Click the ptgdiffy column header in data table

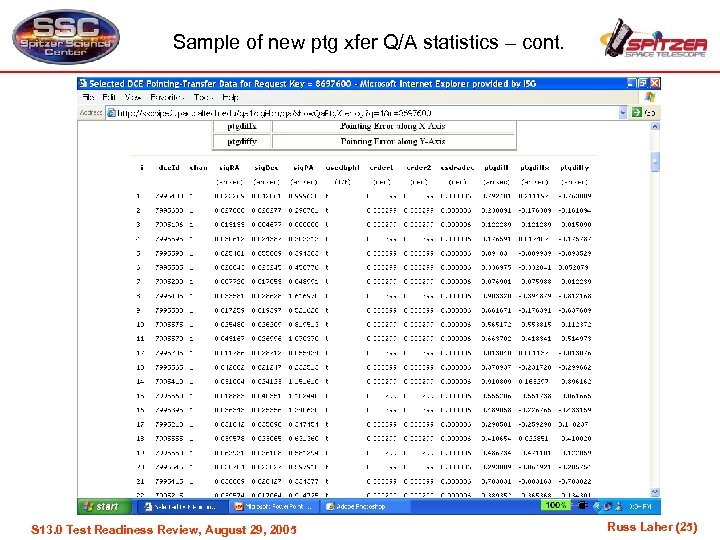574,168
